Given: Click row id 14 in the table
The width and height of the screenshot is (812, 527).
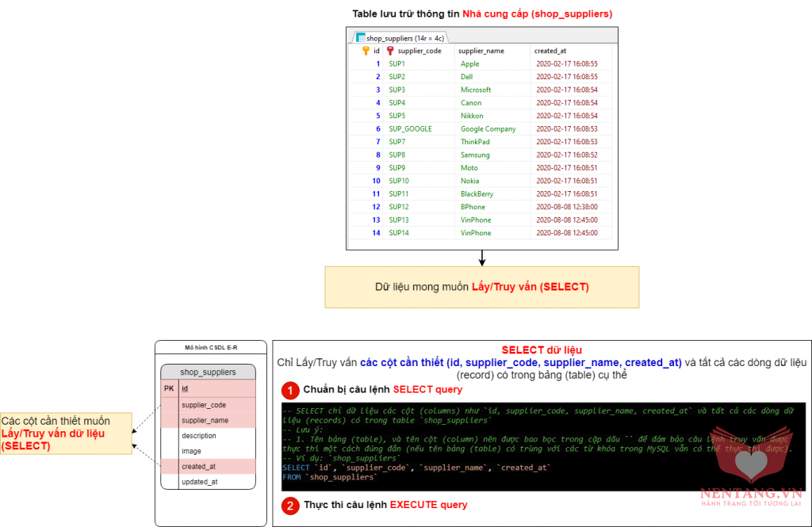Looking at the screenshot, I should pos(376,233).
